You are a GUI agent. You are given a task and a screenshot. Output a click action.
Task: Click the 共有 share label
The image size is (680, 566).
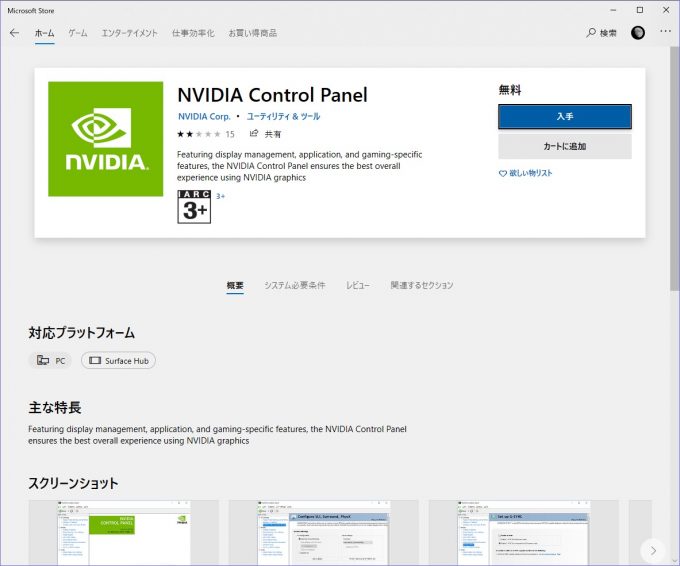pyautogui.click(x=273, y=134)
